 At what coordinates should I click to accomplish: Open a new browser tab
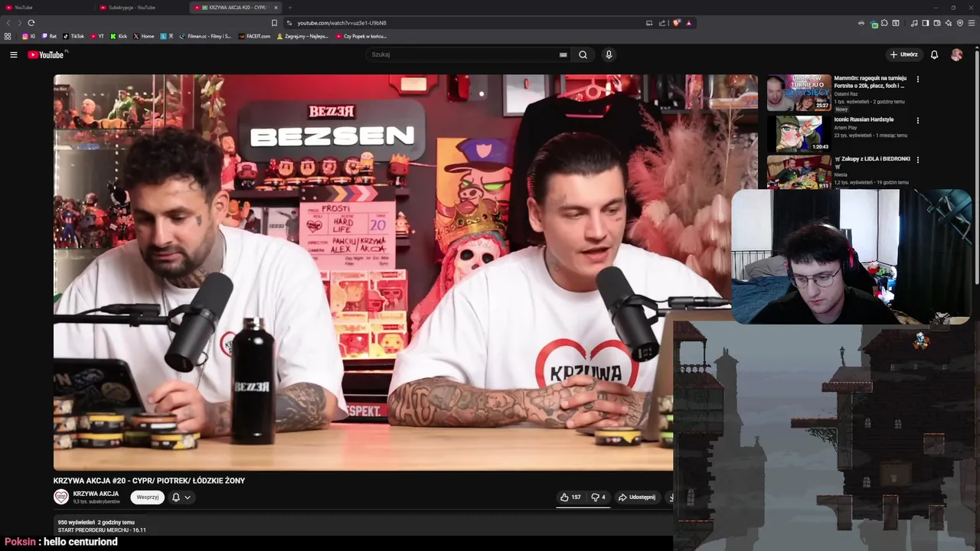click(289, 8)
